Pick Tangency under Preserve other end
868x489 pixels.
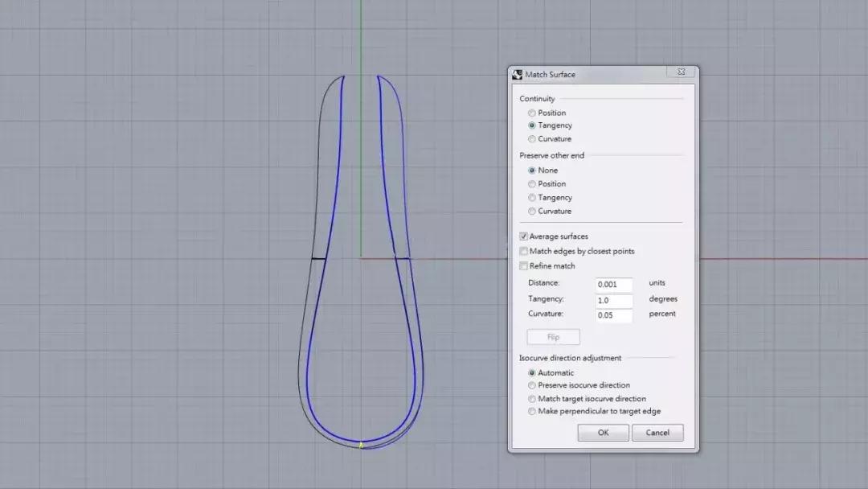[532, 198]
